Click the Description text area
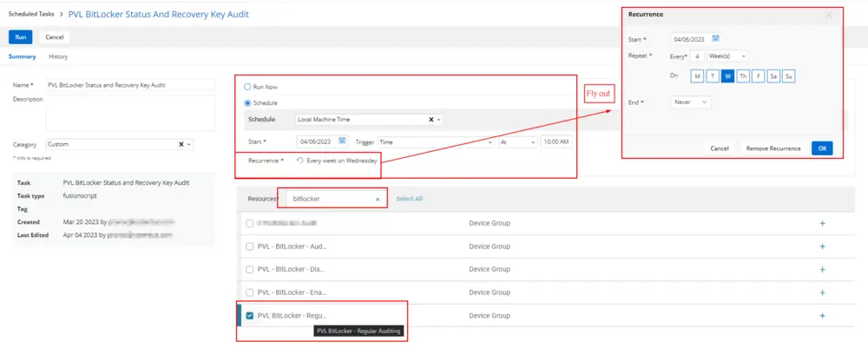This screenshot has height=348, width=868. click(130, 113)
